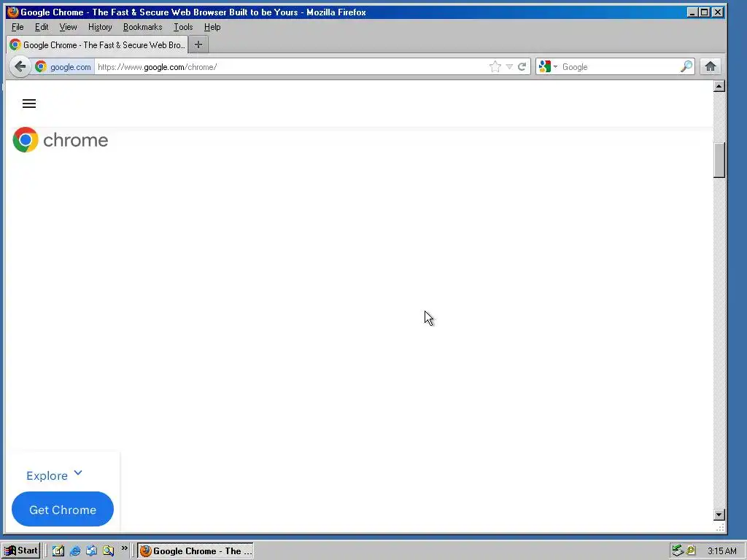Open the Outlook Express quick launch icon

(x=91, y=551)
